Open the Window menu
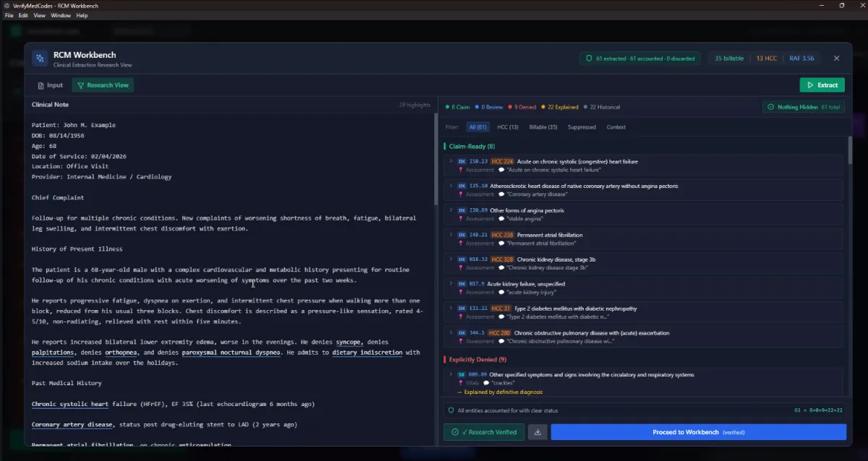This screenshot has width=868, height=461. [61, 15]
